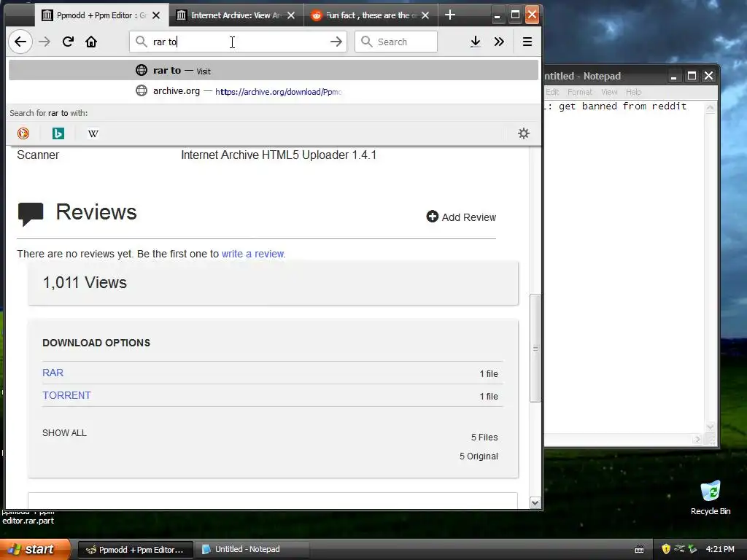Open the Recycle Bin desktop icon
This screenshot has width=747, height=560.
pyautogui.click(x=711, y=497)
